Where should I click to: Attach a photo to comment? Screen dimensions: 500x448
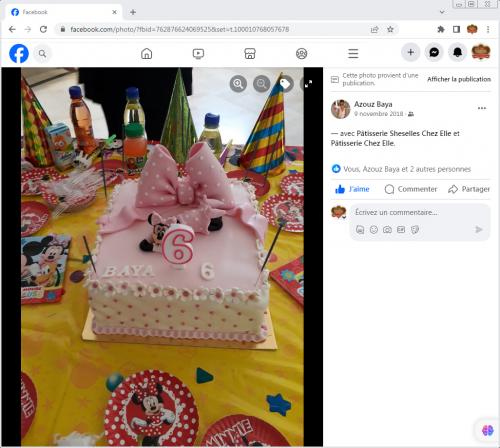pyautogui.click(x=387, y=229)
